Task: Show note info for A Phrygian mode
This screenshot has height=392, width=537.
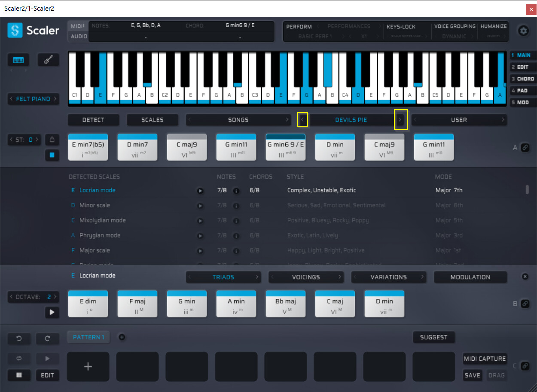Action: 236,236
